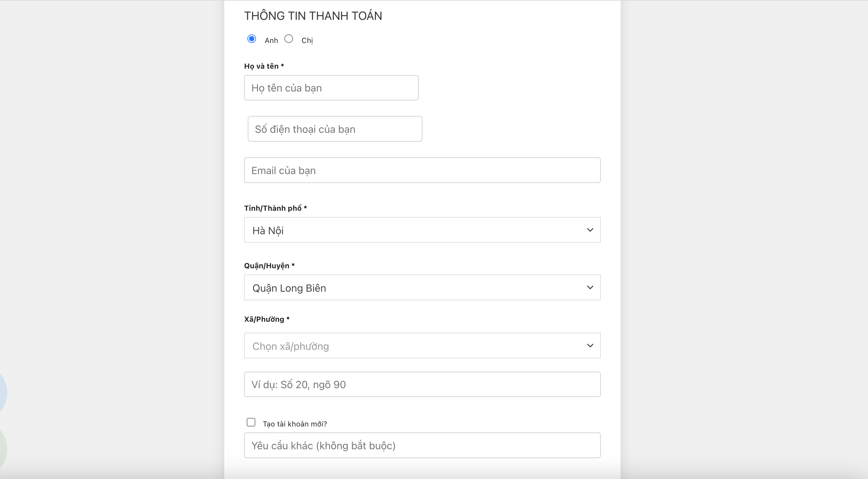
Task: Click the Yêu cầu khác optional field
Action: (x=422, y=445)
